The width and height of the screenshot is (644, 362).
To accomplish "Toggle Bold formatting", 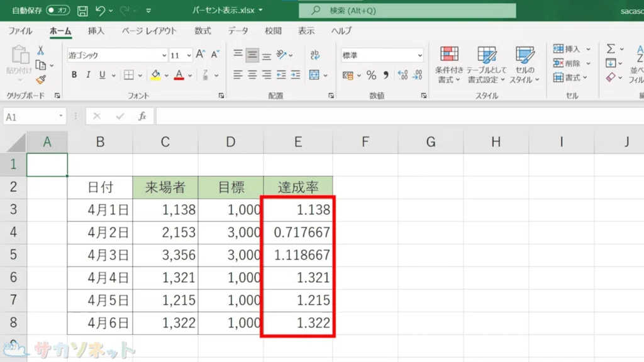I will pos(74,75).
